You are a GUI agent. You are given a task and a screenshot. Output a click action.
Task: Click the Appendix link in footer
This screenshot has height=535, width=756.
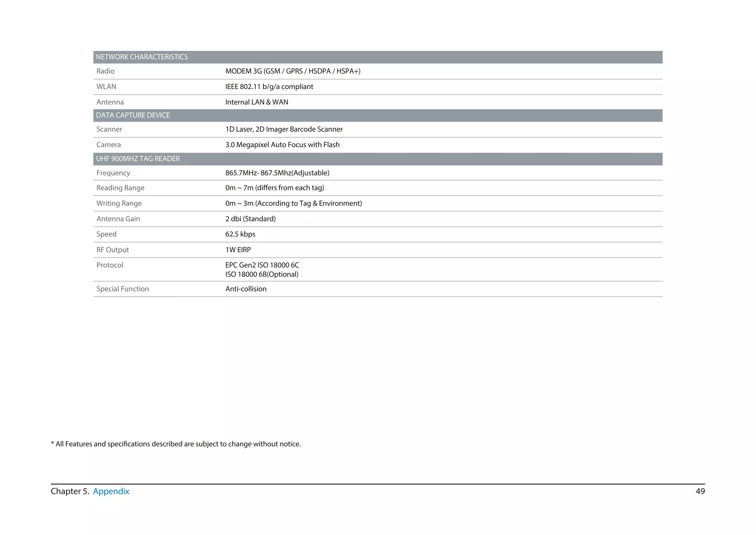(x=111, y=491)
